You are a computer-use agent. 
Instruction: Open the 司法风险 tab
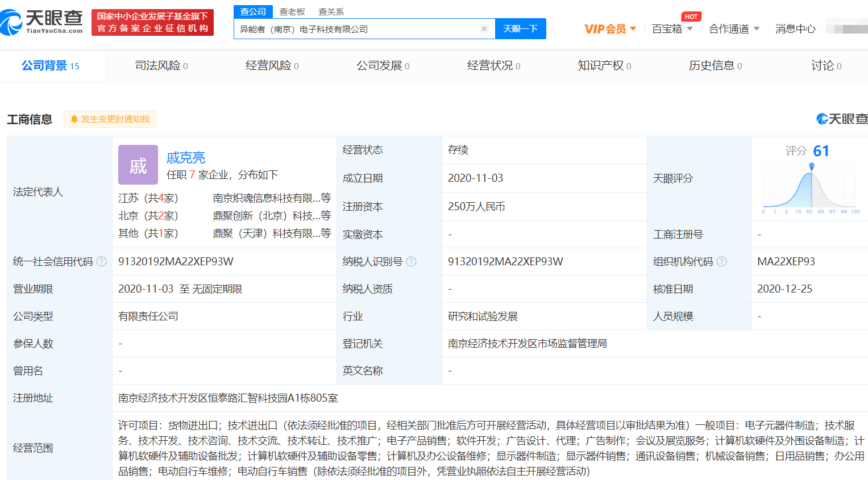(x=161, y=66)
